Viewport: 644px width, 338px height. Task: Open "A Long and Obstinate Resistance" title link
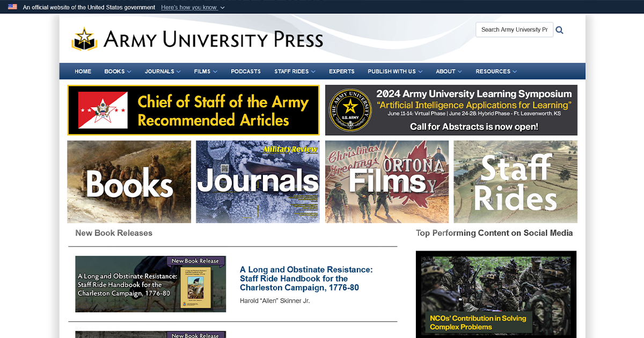306,279
